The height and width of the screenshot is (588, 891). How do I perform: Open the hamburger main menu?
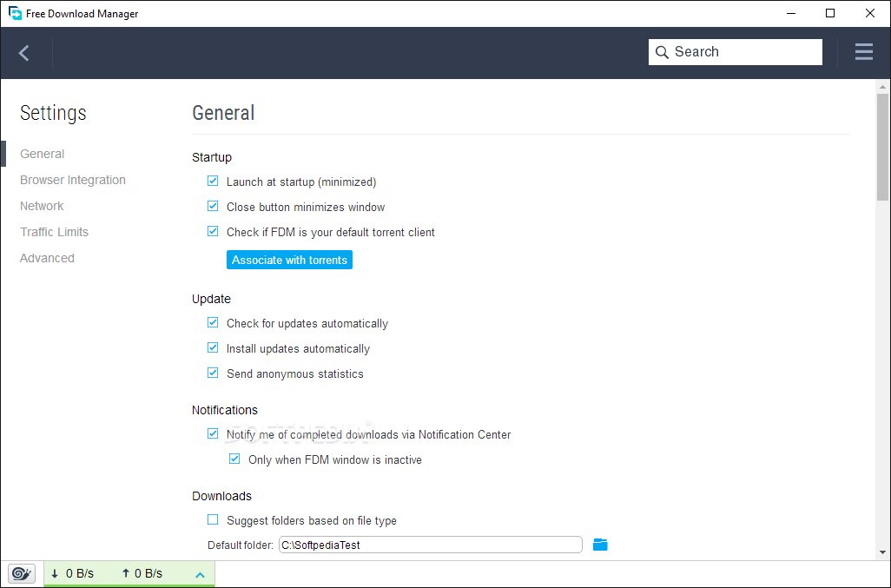pyautogui.click(x=863, y=52)
